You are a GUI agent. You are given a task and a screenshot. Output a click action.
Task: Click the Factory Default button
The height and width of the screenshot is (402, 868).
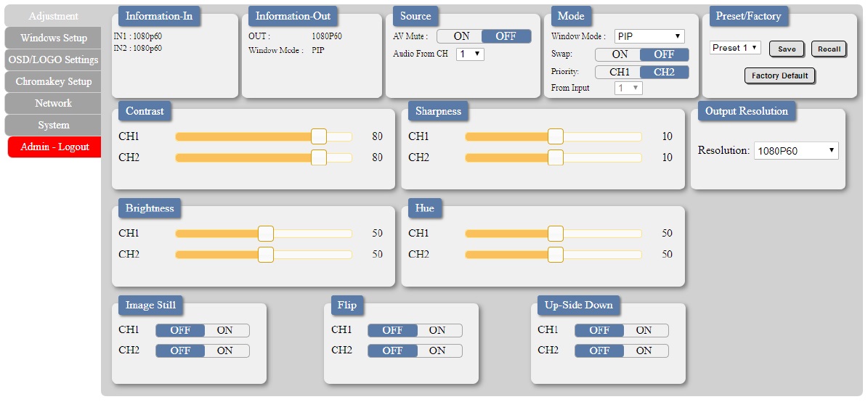(779, 75)
